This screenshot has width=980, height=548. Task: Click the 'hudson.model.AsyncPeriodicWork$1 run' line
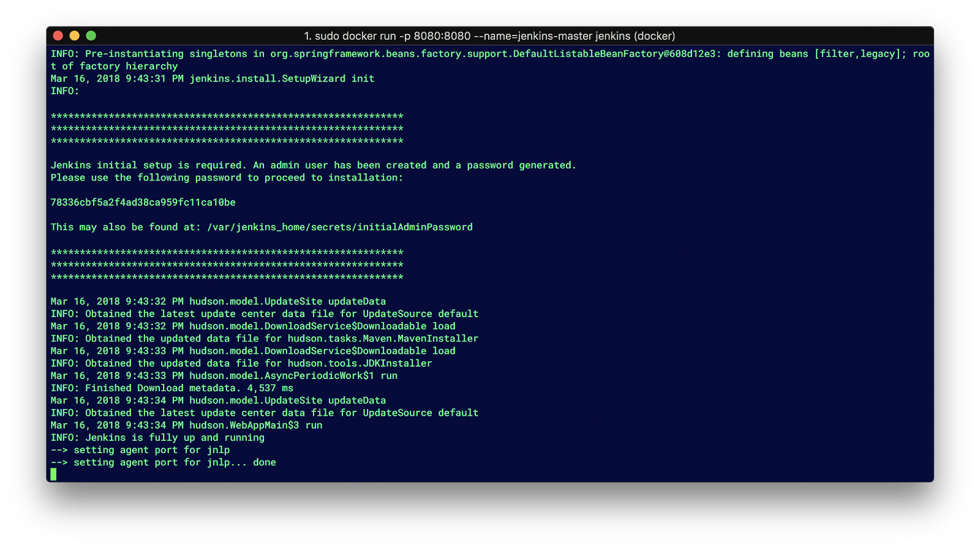click(x=224, y=375)
